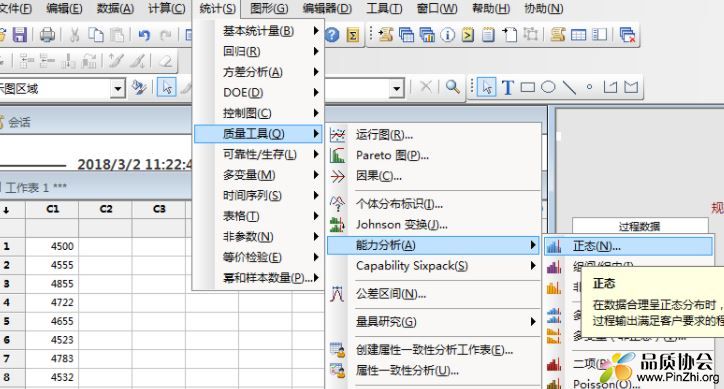Choose 公差区间(N)... menu item
The height and width of the screenshot is (389, 724).
[x=433, y=294]
